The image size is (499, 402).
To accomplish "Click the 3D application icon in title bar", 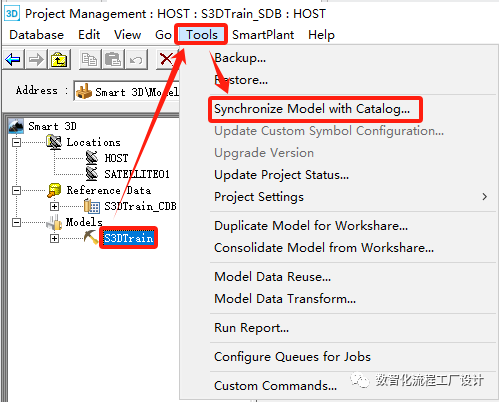I will pyautogui.click(x=12, y=14).
